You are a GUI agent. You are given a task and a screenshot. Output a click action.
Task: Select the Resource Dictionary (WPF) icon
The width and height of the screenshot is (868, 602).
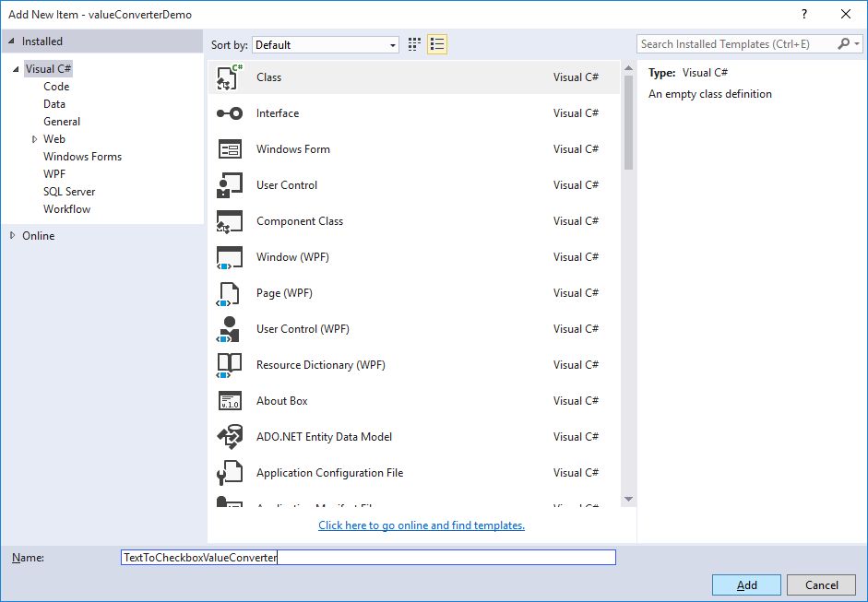tap(229, 365)
